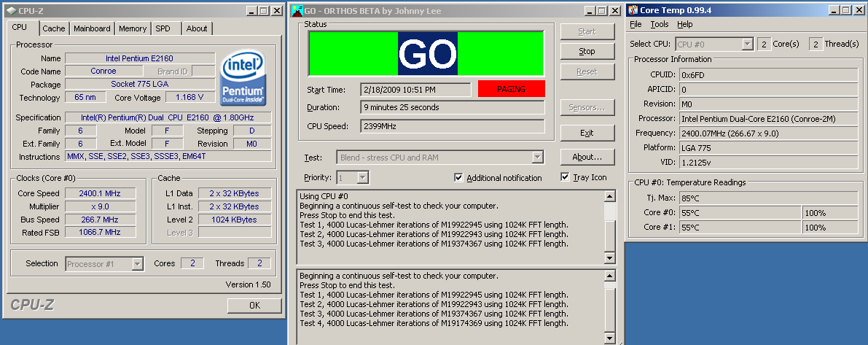The height and width of the screenshot is (345, 868).
Task: Open the Tools menu in Core Temp
Action: point(659,24)
